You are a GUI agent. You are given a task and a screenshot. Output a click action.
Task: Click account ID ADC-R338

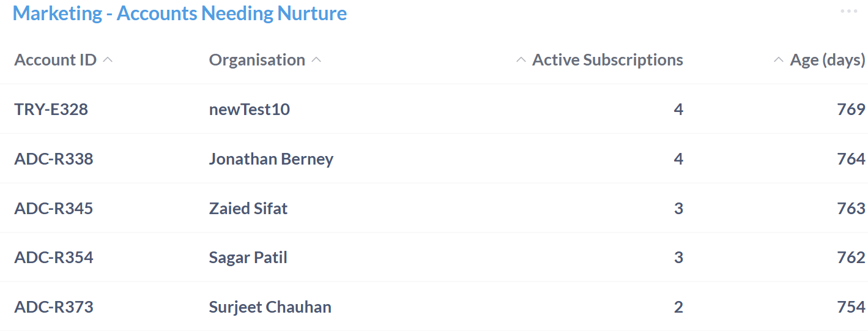point(54,159)
